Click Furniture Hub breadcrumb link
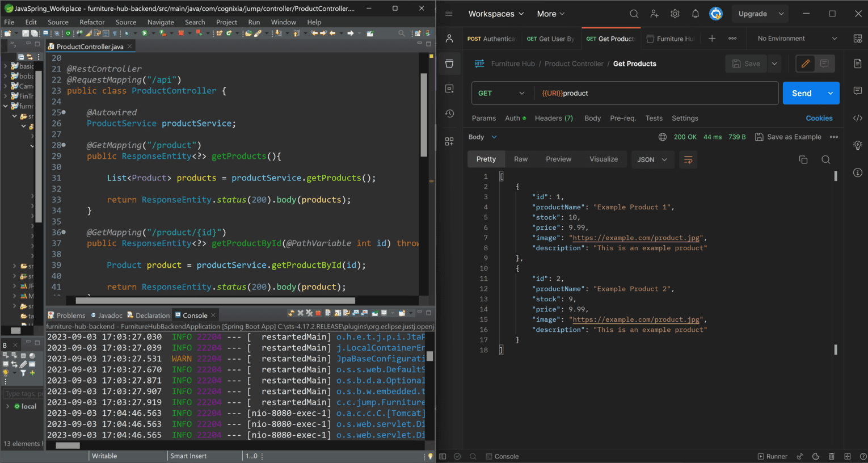The width and height of the screenshot is (868, 463). coord(513,64)
